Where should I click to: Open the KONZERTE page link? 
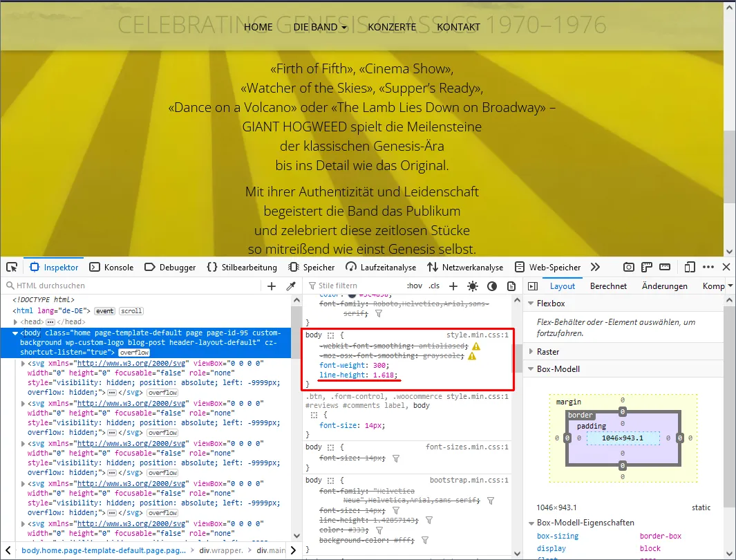[392, 27]
